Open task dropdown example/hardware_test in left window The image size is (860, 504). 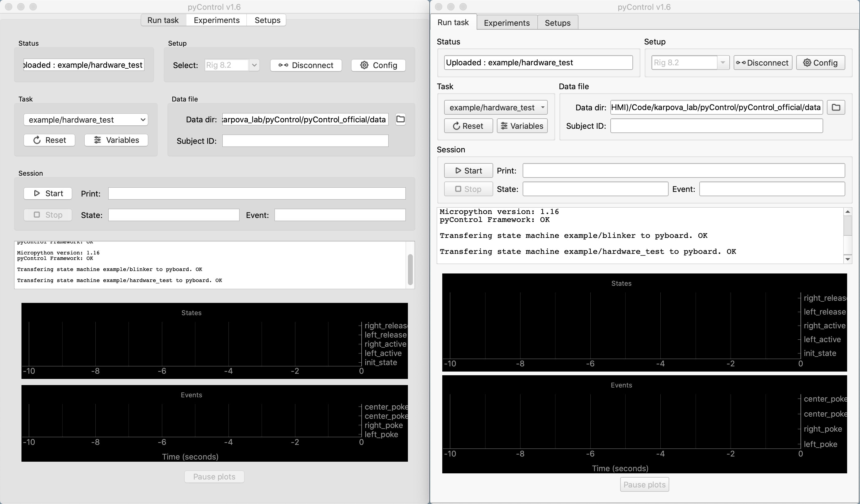(86, 120)
